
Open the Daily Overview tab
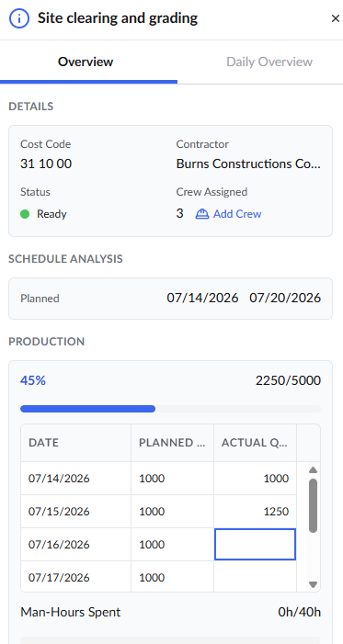[x=269, y=62]
